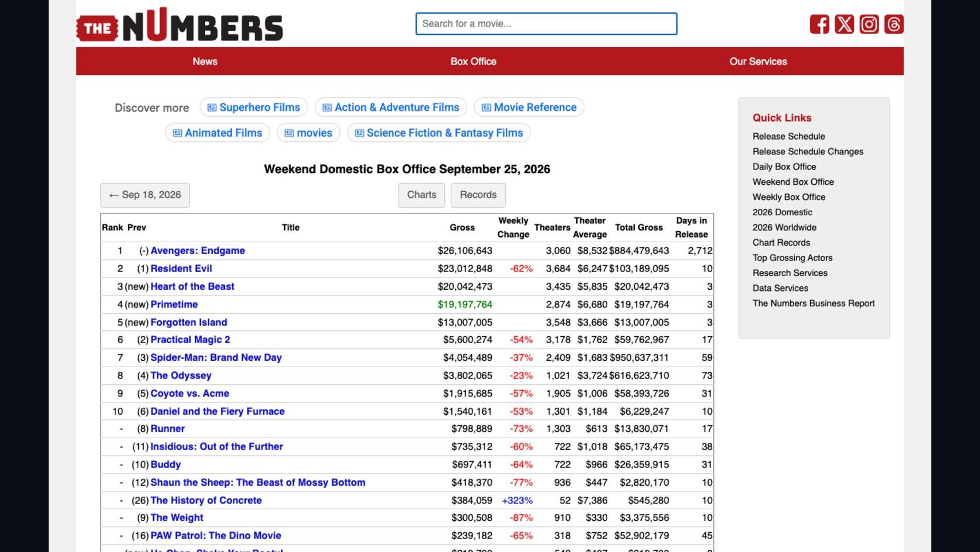
Task: Open Weekend Box Office quick link
Action: pos(793,182)
